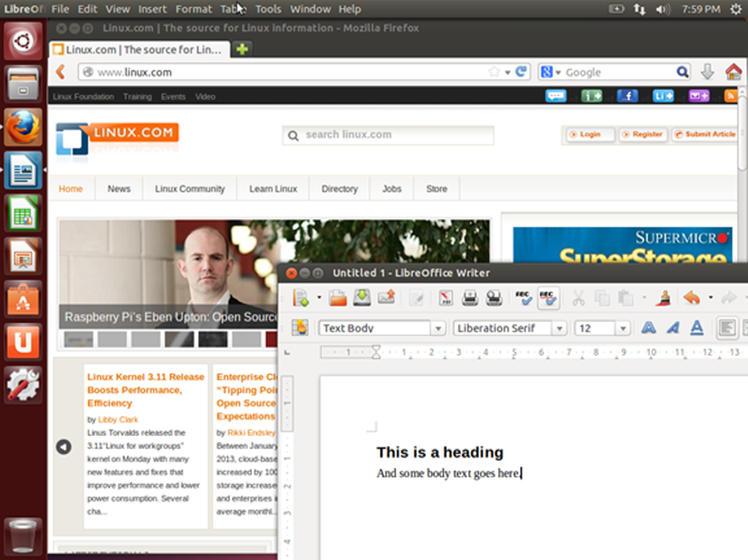The height and width of the screenshot is (560, 748).
Task: Export the Writer document as PDF
Action: (445, 299)
